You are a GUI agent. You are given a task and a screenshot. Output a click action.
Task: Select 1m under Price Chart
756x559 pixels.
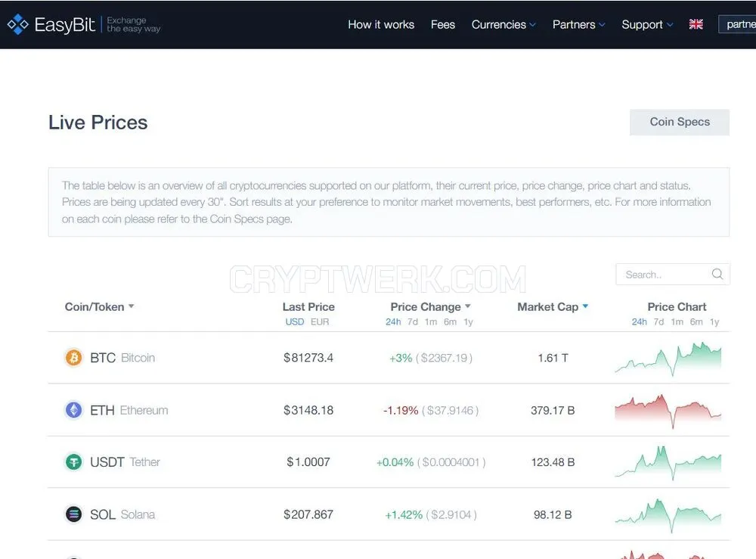click(677, 321)
